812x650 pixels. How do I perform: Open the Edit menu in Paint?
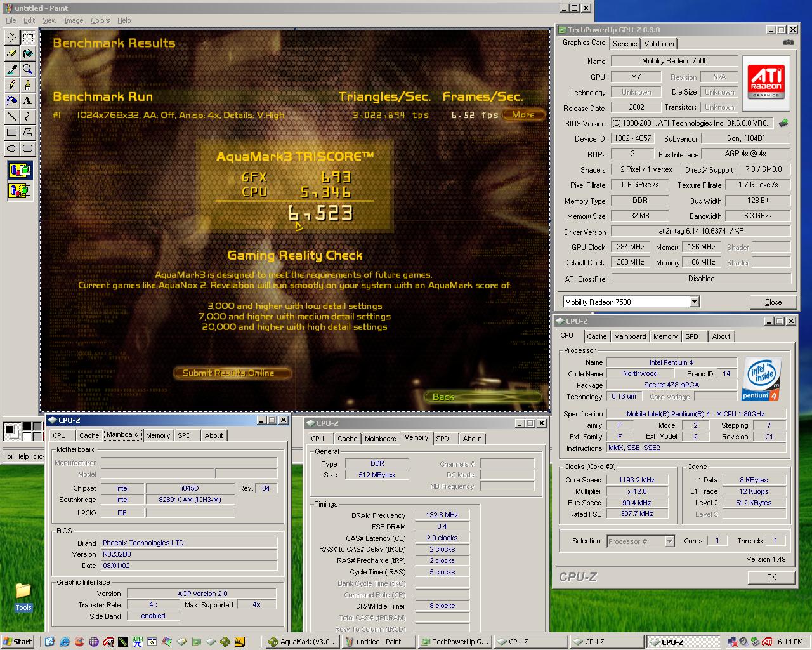click(29, 20)
